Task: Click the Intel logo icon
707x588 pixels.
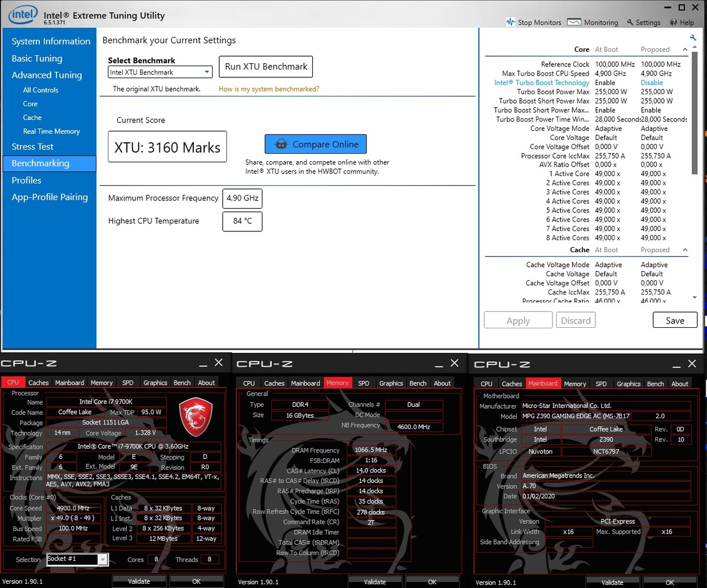Action: click(23, 15)
